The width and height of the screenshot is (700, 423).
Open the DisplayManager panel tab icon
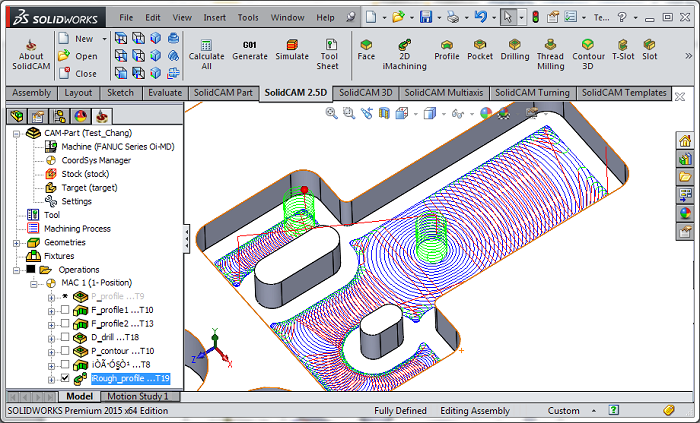80,116
